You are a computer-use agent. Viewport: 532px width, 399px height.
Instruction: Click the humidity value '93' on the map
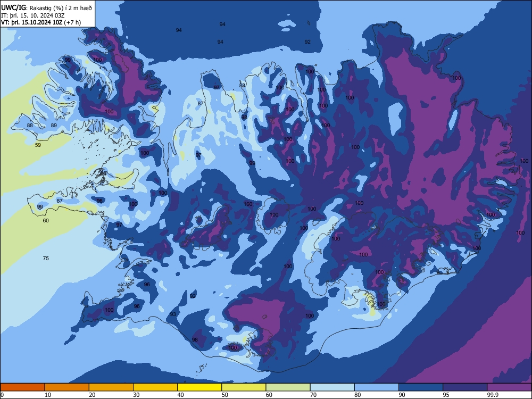(173, 314)
